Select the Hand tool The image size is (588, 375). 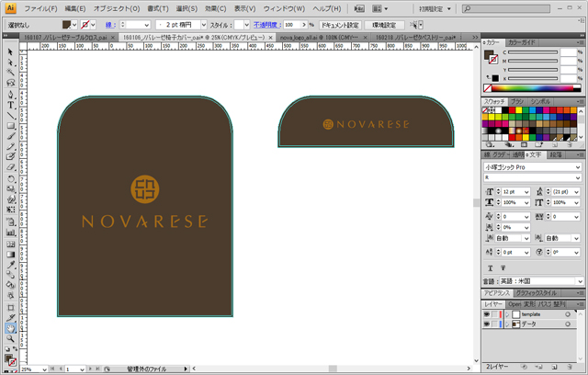click(10, 328)
